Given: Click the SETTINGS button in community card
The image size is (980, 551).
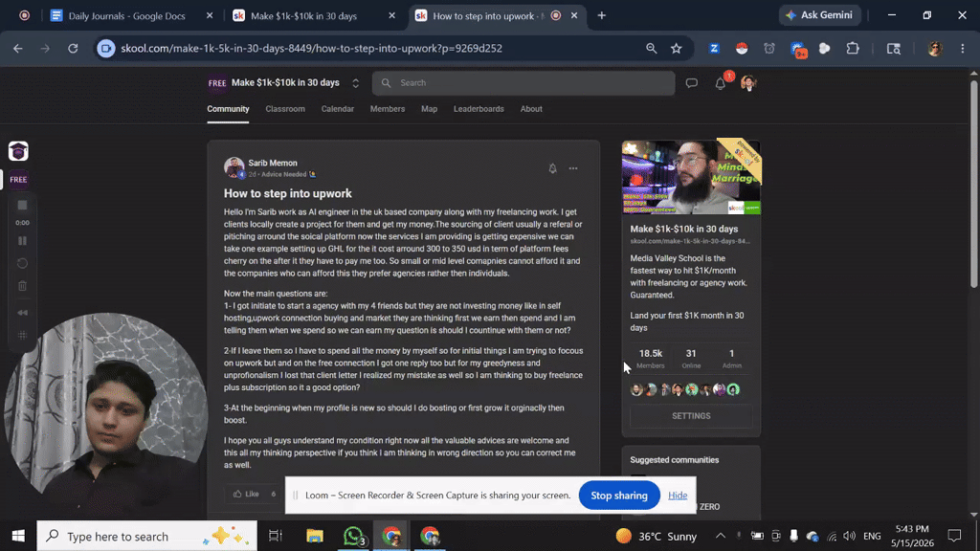Looking at the screenshot, I should click(691, 416).
